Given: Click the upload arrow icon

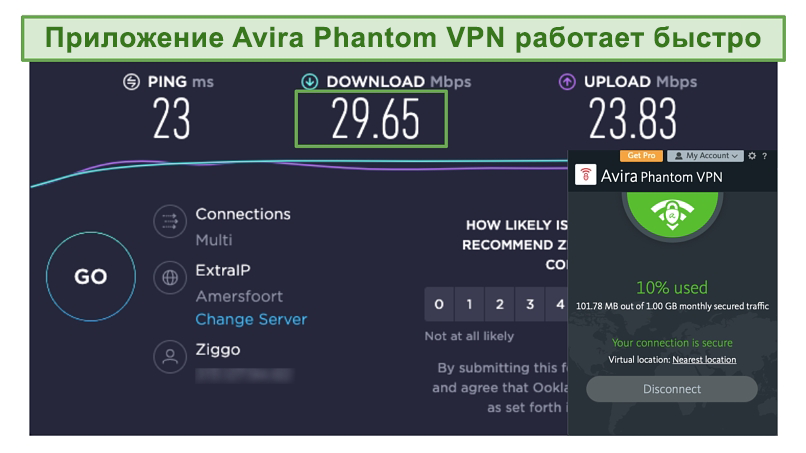Looking at the screenshot, I should (x=567, y=82).
